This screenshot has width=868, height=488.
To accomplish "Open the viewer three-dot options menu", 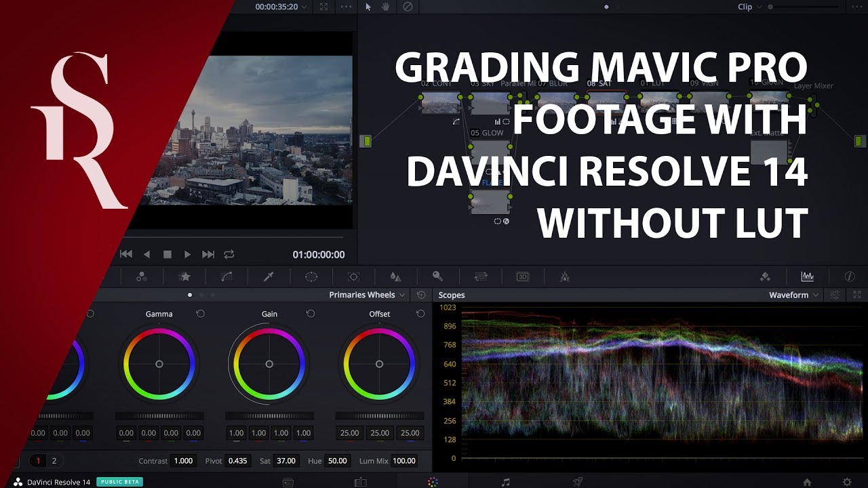I will pos(346,7).
